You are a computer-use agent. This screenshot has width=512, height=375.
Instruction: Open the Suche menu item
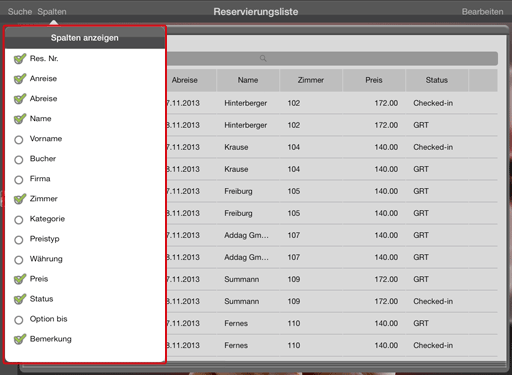coord(20,12)
